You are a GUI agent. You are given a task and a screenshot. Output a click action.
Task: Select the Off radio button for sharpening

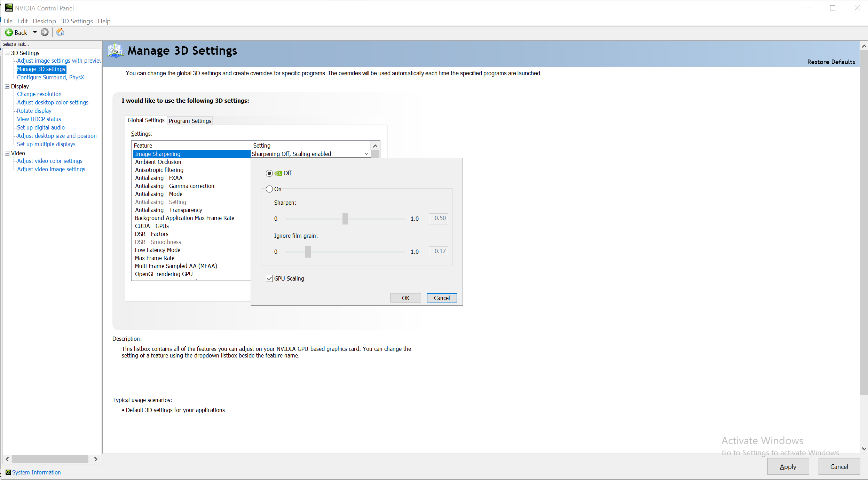pos(269,173)
